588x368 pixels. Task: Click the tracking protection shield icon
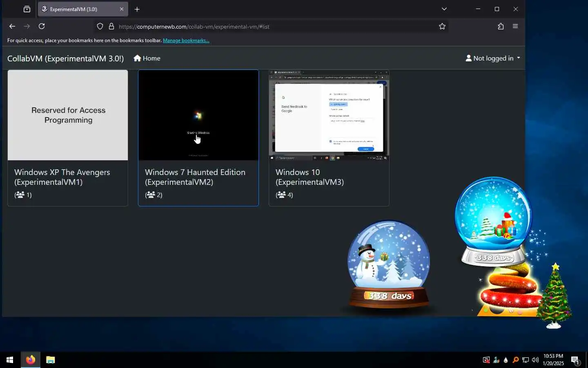100,26
